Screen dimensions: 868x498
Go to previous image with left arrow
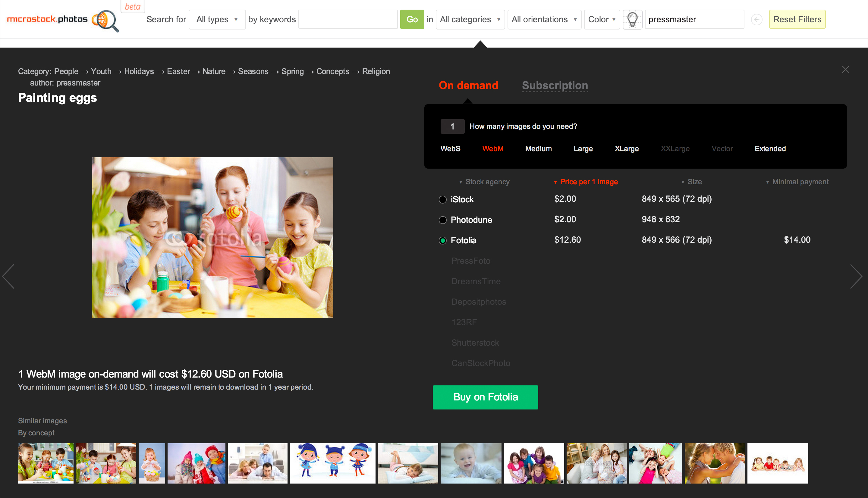[8, 276]
